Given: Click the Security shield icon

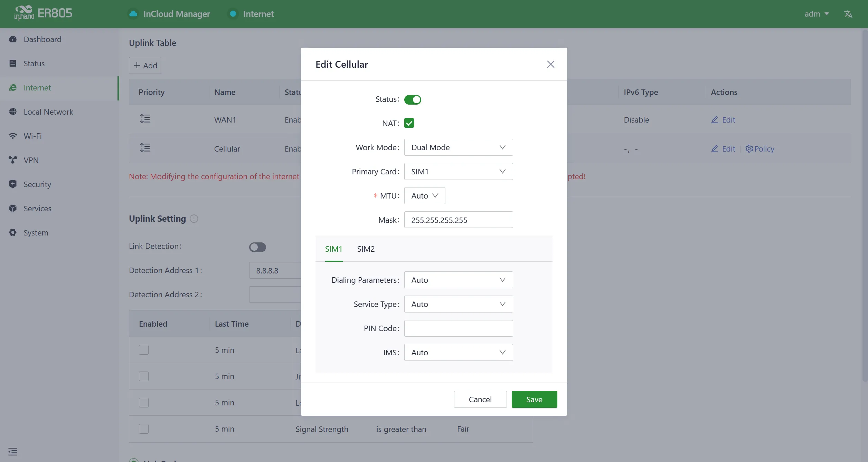Looking at the screenshot, I should tap(13, 184).
